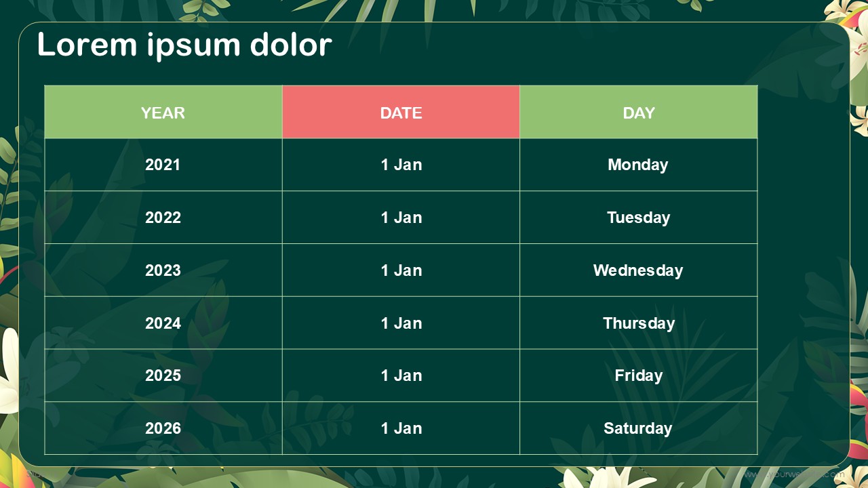Click the Tuesday cell

(639, 218)
